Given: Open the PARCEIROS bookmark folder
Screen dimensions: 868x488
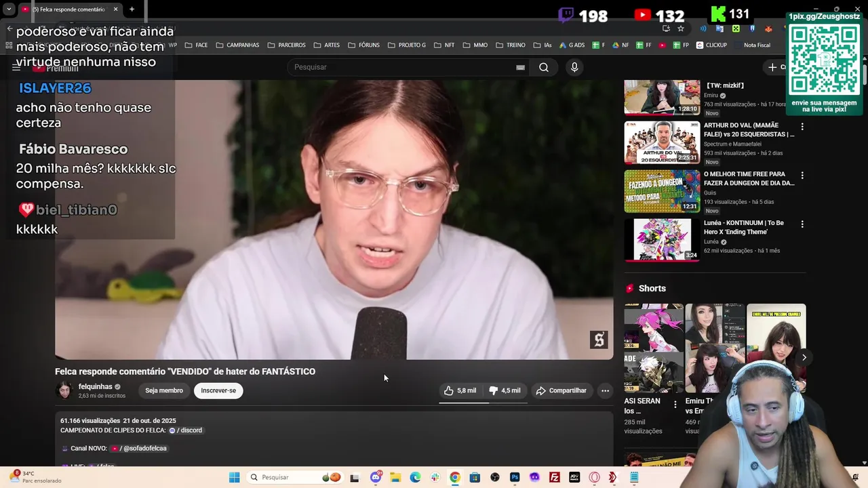Looking at the screenshot, I should pyautogui.click(x=286, y=45).
